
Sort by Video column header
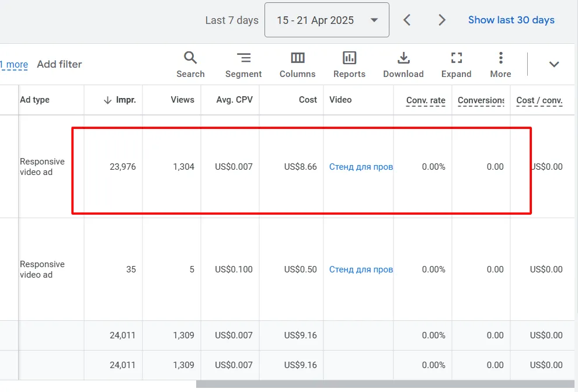point(340,100)
